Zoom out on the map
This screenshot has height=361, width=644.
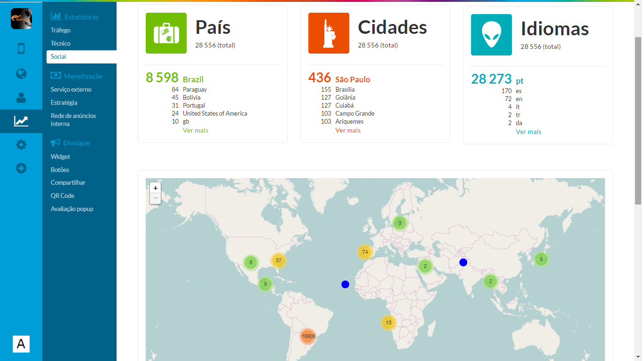tap(155, 198)
